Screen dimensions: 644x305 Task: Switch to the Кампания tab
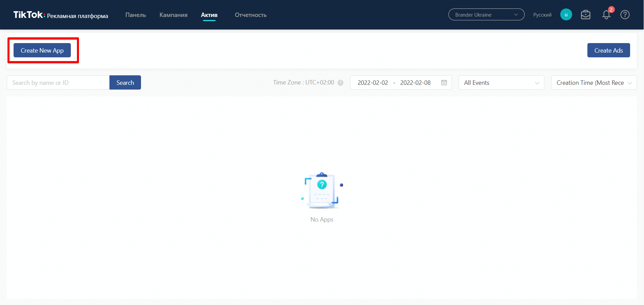click(x=173, y=15)
